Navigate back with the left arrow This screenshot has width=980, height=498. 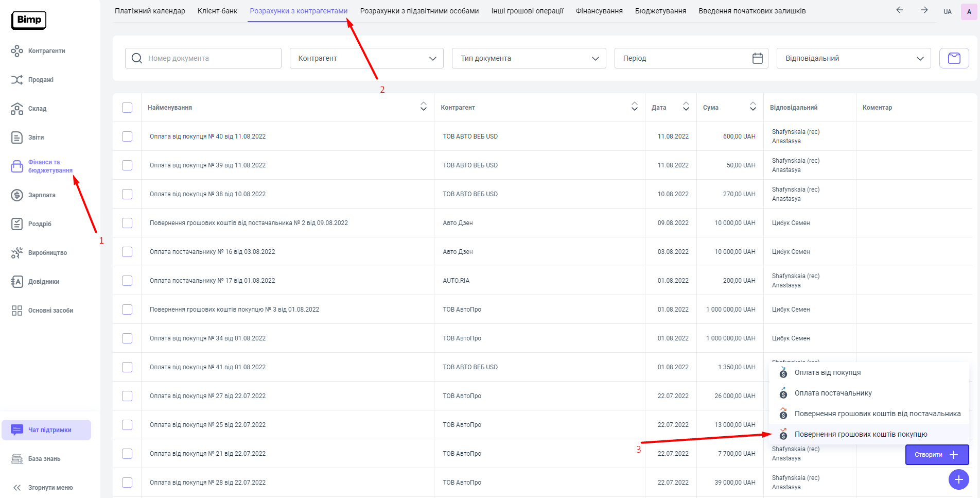900,10
